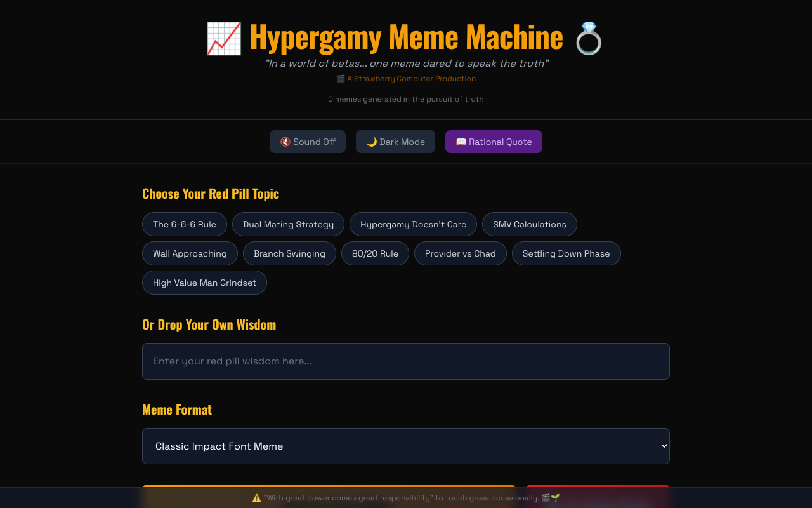Click the red pill wisdom text field
The image size is (812, 508).
(406, 361)
